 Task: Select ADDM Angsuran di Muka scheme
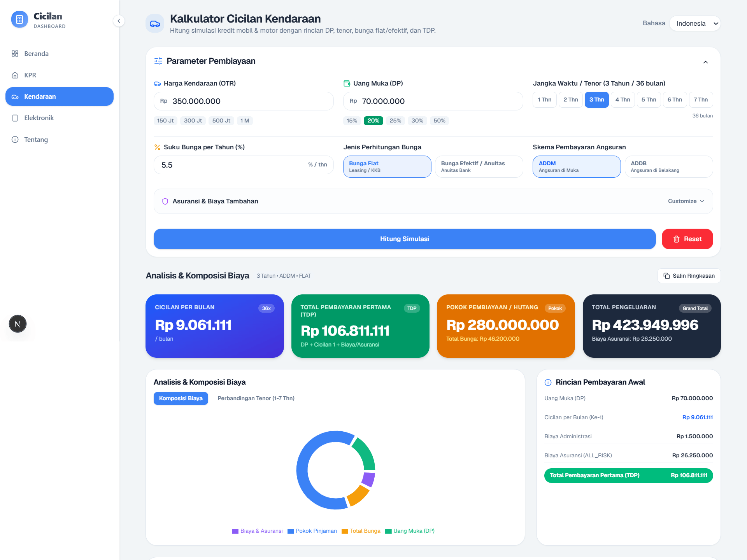click(577, 166)
